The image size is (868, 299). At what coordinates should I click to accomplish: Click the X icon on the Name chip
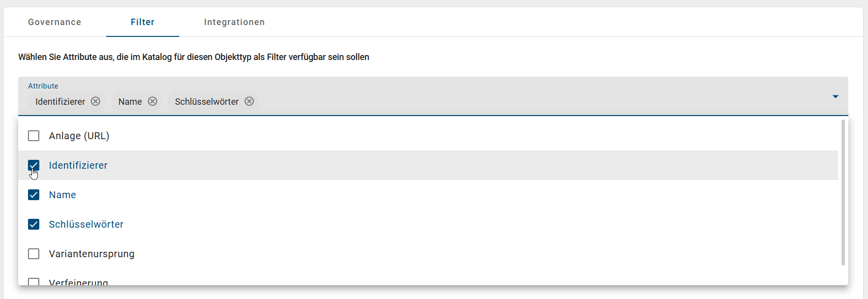[152, 101]
